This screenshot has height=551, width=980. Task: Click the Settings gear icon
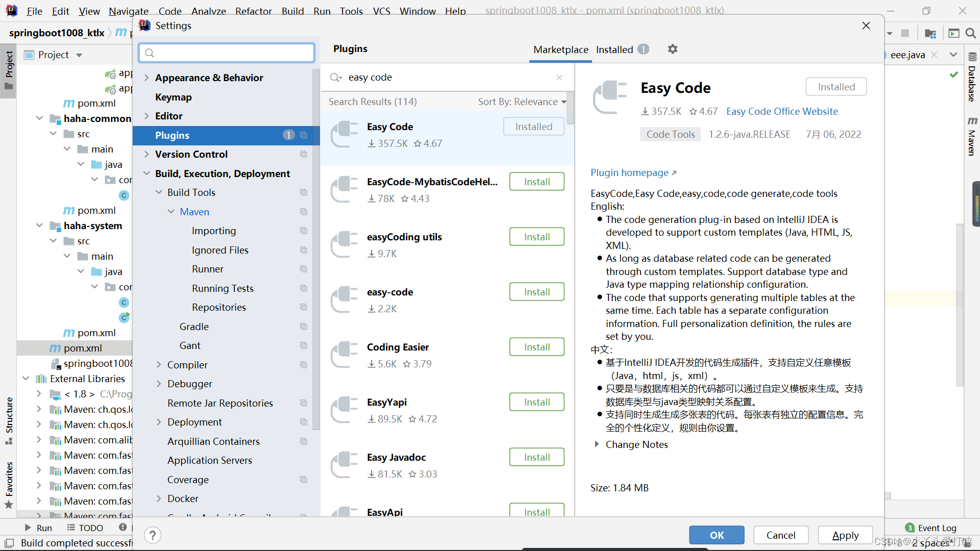(672, 49)
